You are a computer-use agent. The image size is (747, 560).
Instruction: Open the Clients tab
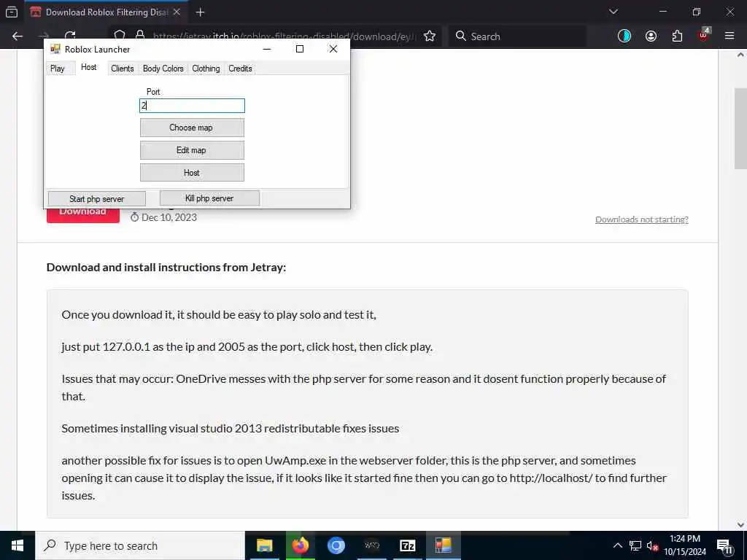click(x=122, y=69)
